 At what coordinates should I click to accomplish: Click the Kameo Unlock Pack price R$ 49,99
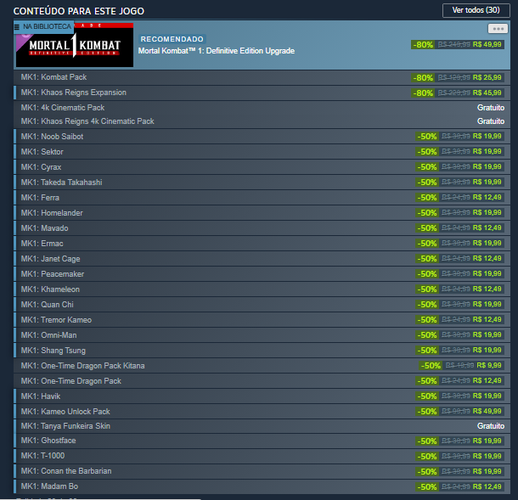487,411
